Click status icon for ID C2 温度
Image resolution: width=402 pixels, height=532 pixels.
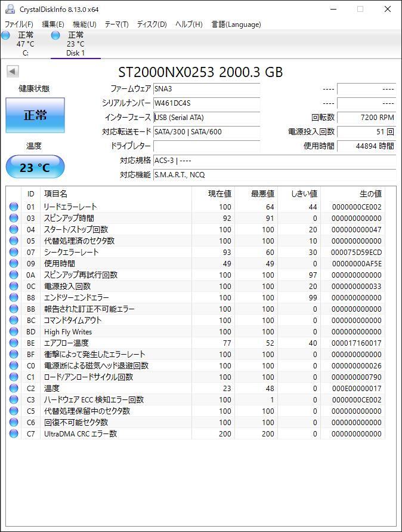pyautogui.click(x=14, y=388)
